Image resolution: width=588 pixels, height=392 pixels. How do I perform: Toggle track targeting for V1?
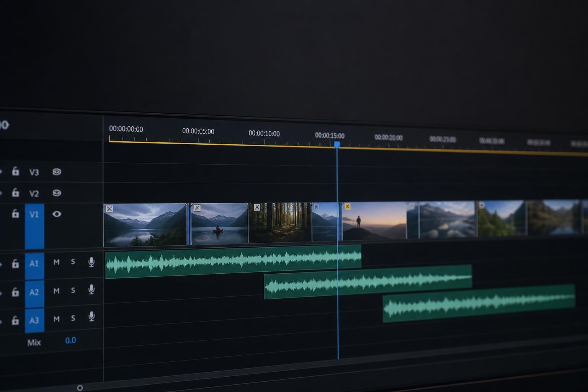point(34,226)
